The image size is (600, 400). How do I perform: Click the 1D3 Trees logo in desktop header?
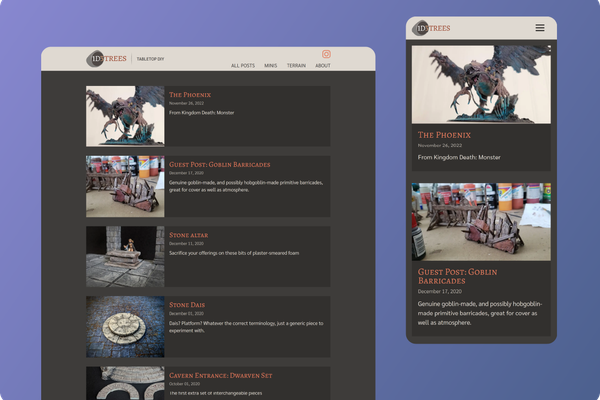[x=106, y=59]
